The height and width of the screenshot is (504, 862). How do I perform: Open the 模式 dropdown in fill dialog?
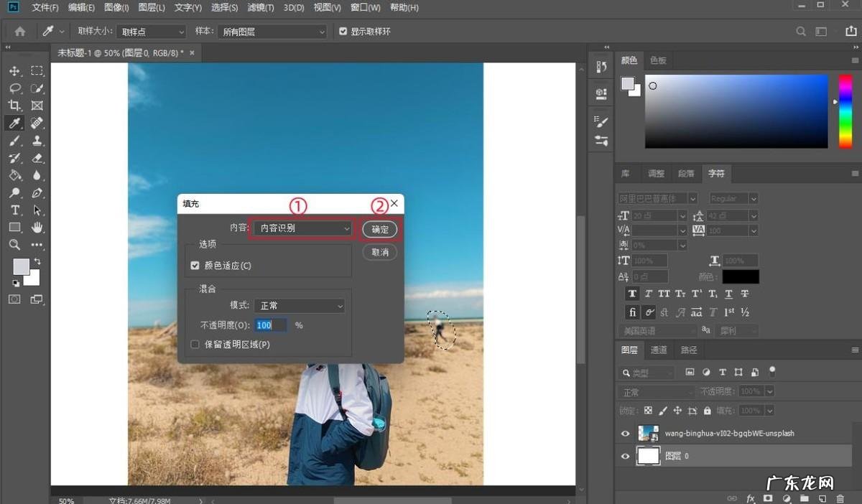click(300, 306)
